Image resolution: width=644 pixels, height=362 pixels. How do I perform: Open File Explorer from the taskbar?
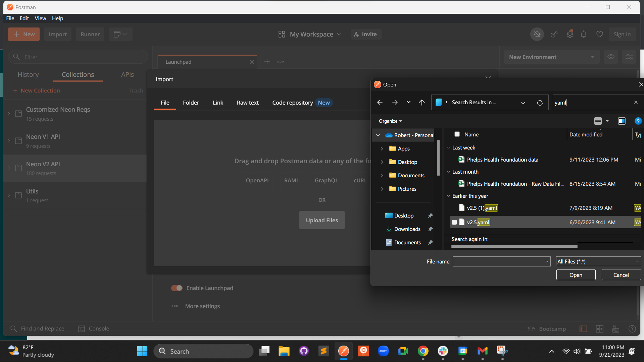[284, 351]
